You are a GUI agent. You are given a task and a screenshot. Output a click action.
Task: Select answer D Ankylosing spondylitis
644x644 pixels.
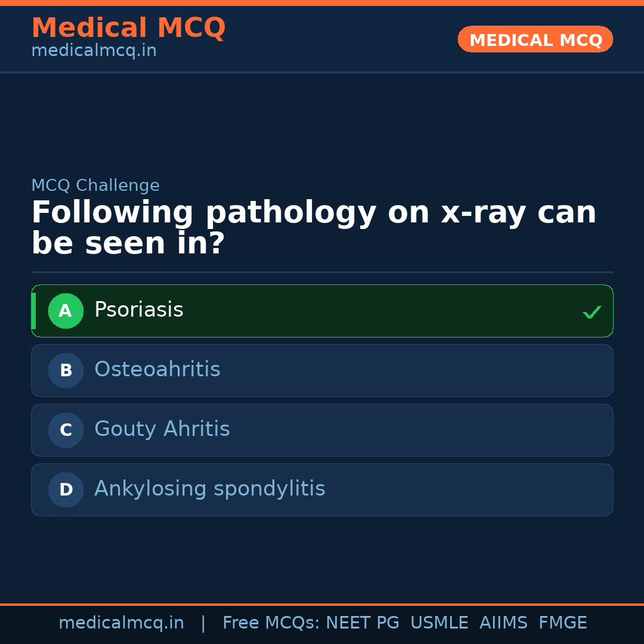coord(322,490)
